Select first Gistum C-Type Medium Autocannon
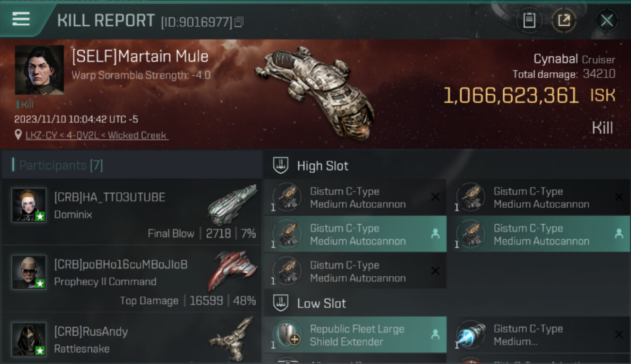Image resolution: width=631 pixels, height=364 pixels. pyautogui.click(x=355, y=198)
